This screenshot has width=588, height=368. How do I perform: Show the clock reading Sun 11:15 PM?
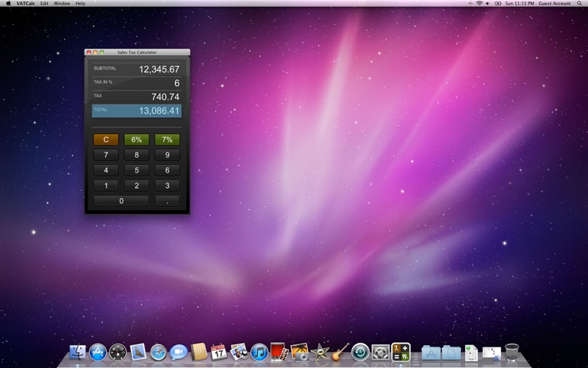[x=520, y=4]
